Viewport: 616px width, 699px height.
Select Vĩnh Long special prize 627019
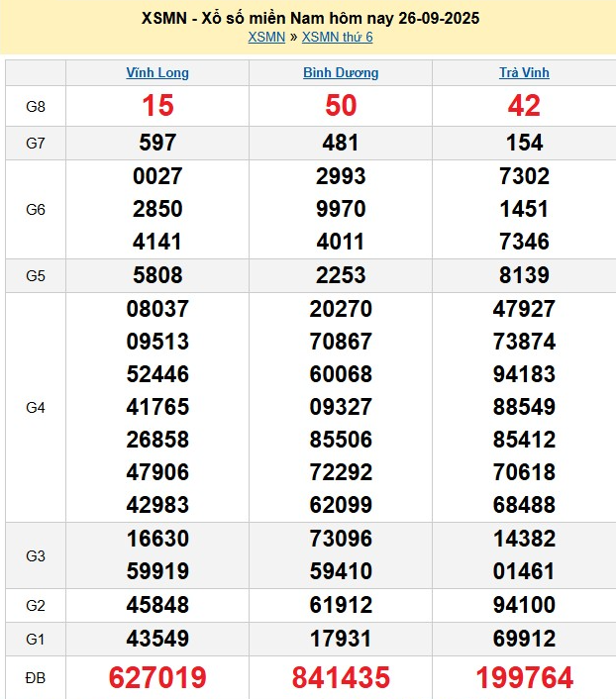tap(157, 677)
